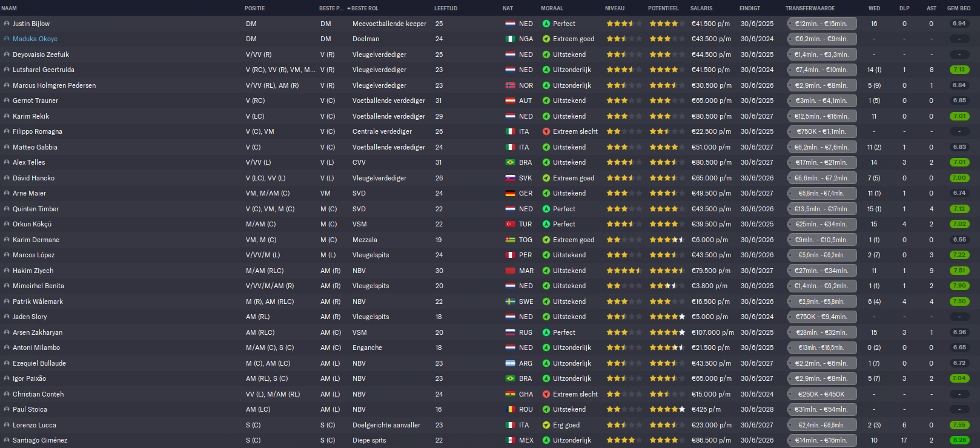The width and height of the screenshot is (980, 448).
Task: Click Antoni Milambo's role text Enganche
Action: [367, 348]
